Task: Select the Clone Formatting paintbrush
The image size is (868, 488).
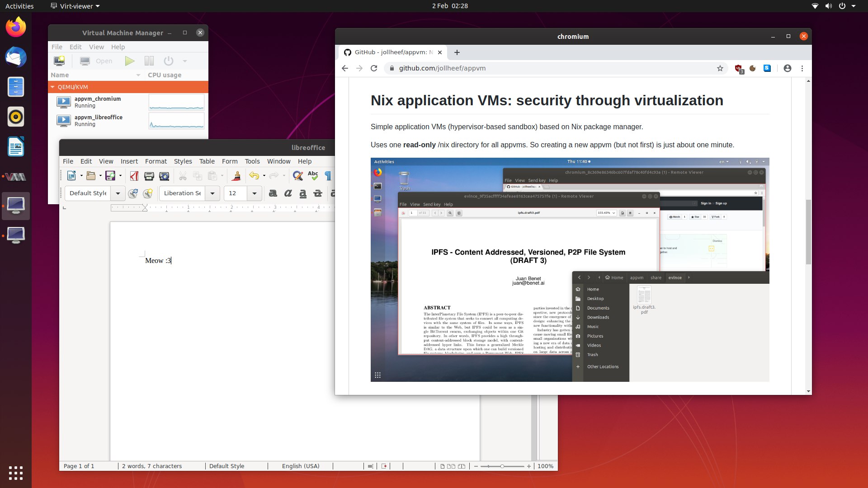Action: 236,176
